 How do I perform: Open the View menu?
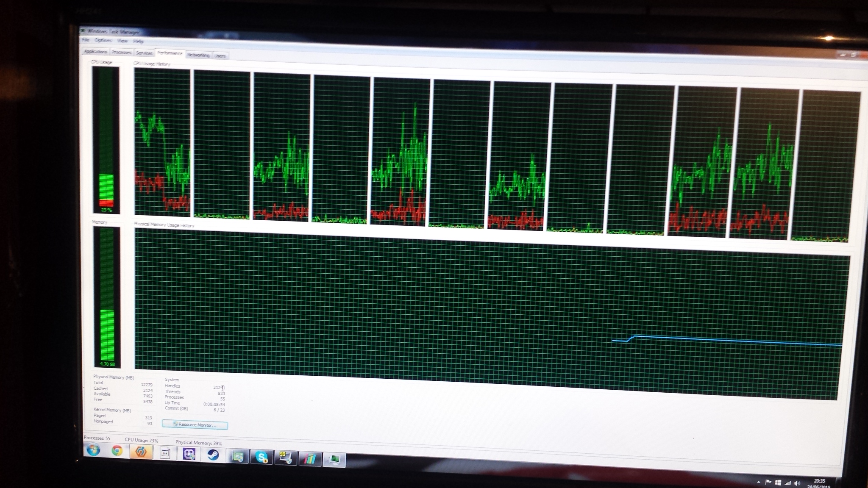122,41
